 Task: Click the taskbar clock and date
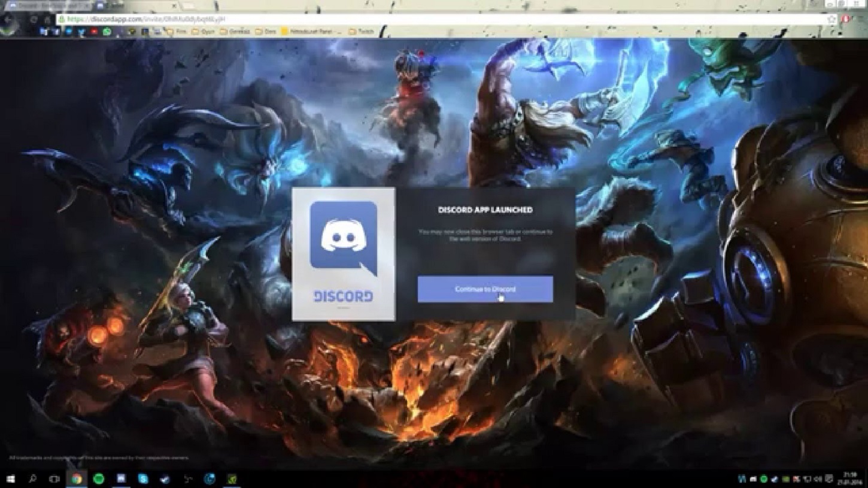tap(851, 478)
